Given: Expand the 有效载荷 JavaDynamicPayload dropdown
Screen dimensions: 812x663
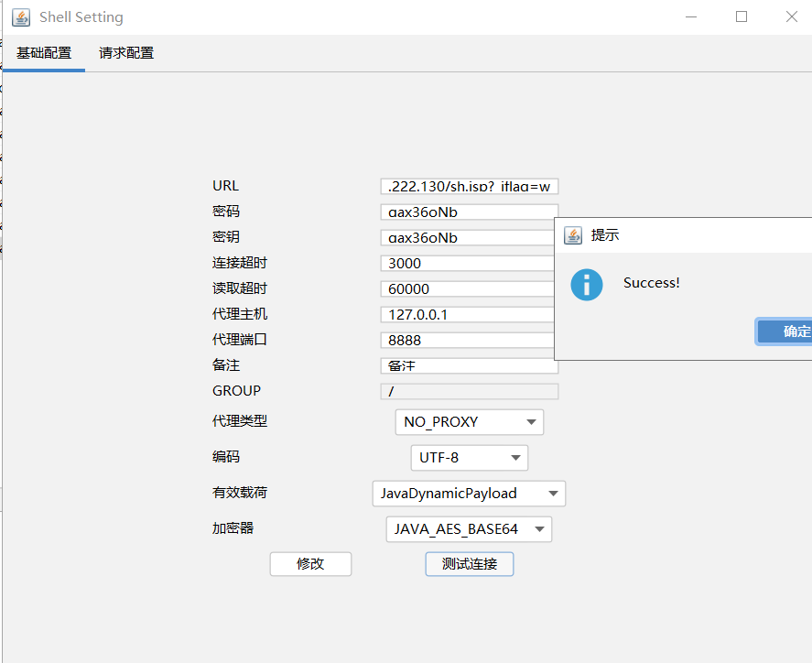Looking at the screenshot, I should point(469,493).
